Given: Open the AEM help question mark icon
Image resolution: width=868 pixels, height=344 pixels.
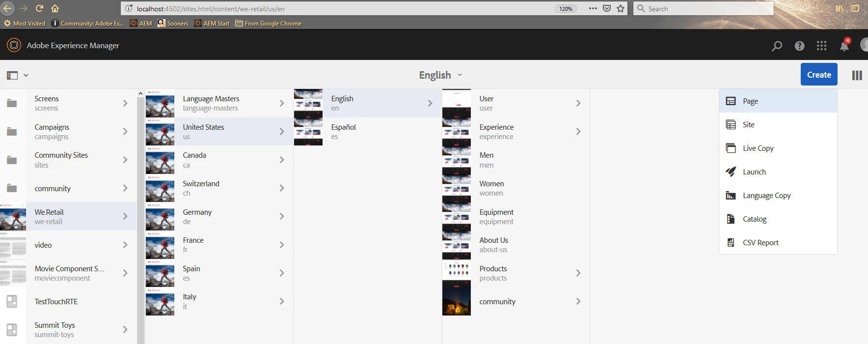Looking at the screenshot, I should [799, 46].
